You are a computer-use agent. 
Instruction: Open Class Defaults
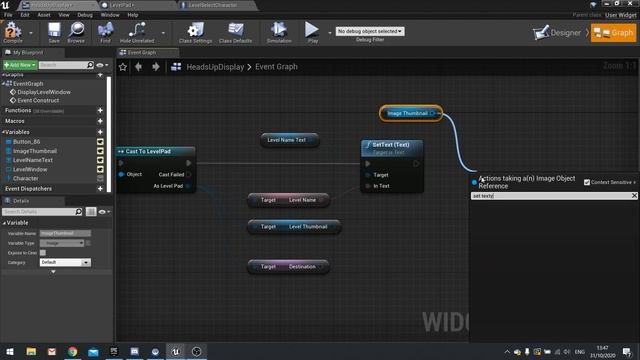(x=236, y=32)
